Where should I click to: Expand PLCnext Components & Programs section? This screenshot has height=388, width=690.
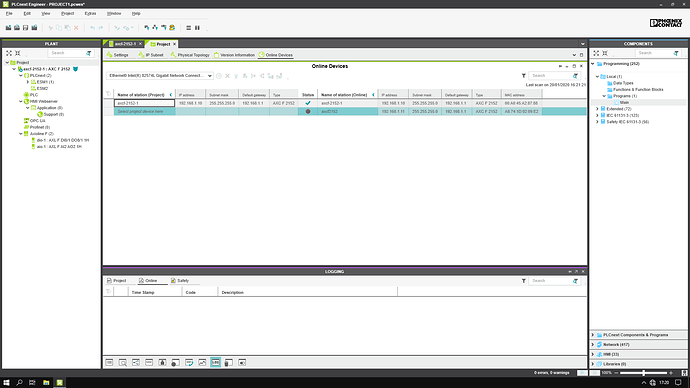point(593,335)
